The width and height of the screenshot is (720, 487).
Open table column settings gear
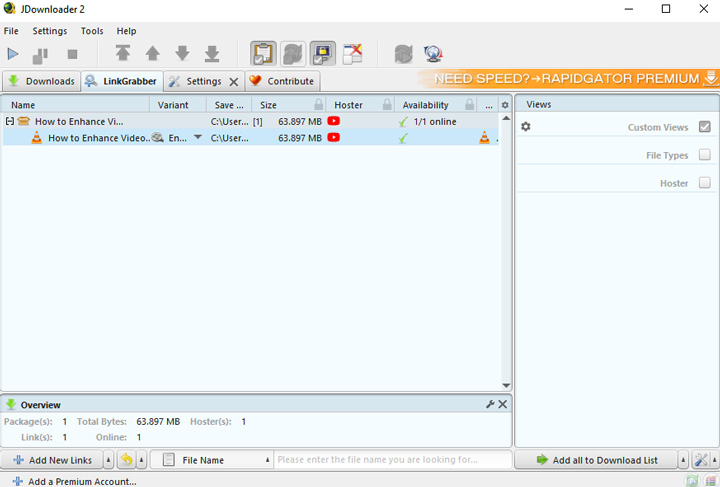505,105
